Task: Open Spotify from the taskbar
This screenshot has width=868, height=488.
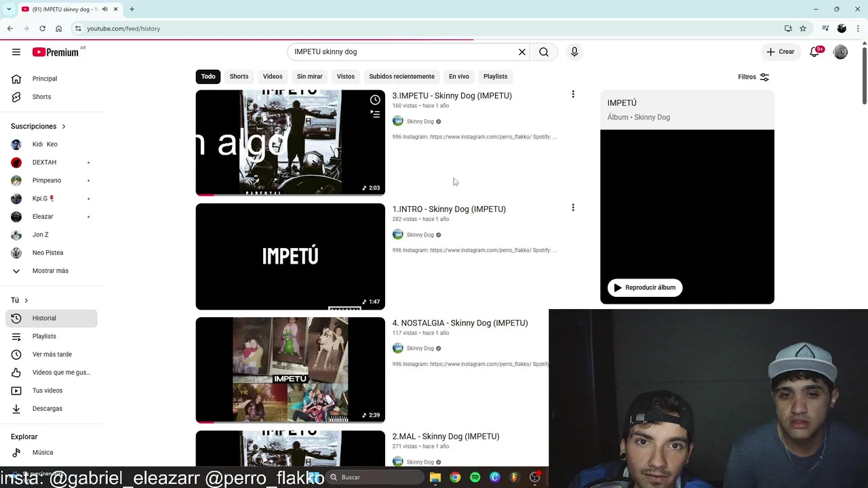Action: point(475,477)
